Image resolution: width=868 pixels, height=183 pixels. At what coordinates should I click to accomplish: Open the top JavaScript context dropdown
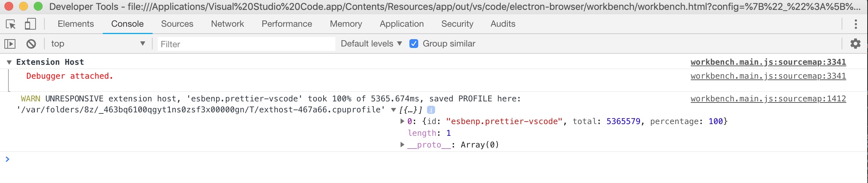click(98, 44)
